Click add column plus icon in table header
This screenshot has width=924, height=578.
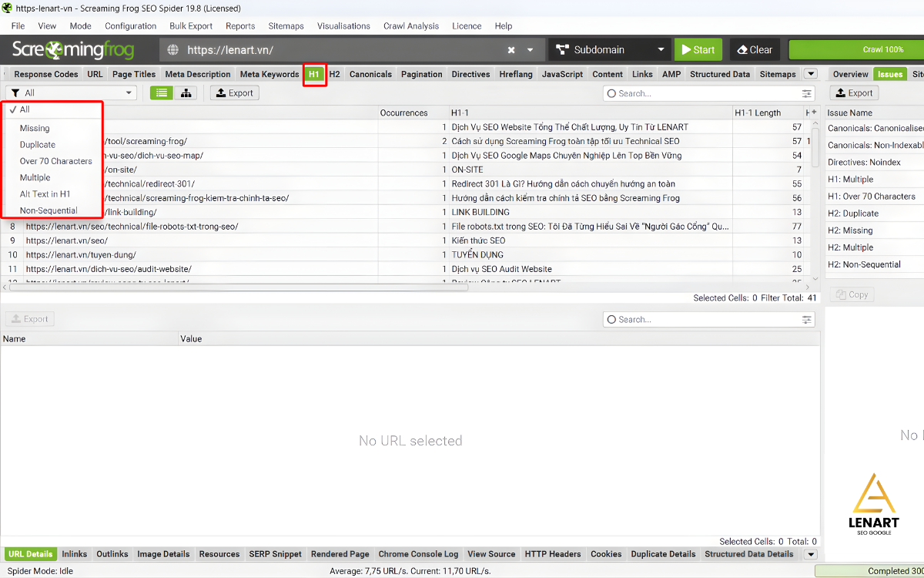pos(815,113)
